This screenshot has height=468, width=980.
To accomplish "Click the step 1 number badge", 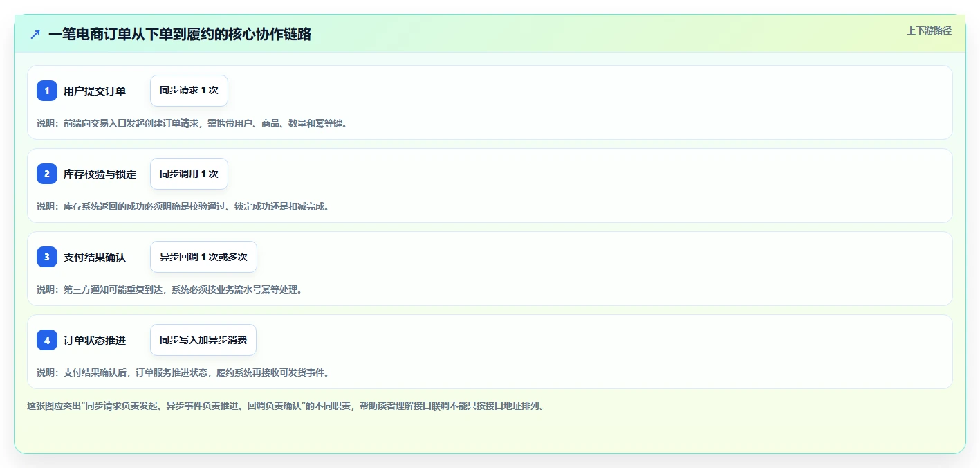I will point(47,91).
